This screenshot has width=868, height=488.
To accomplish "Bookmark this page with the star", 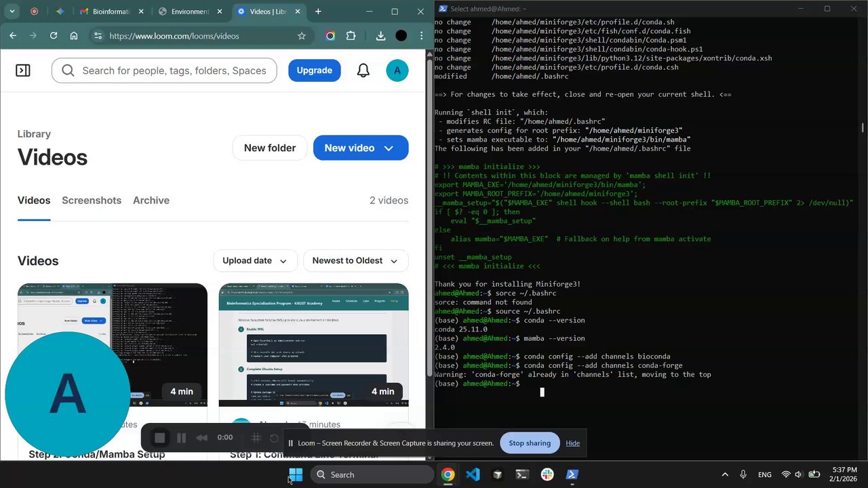I will coord(302,36).
